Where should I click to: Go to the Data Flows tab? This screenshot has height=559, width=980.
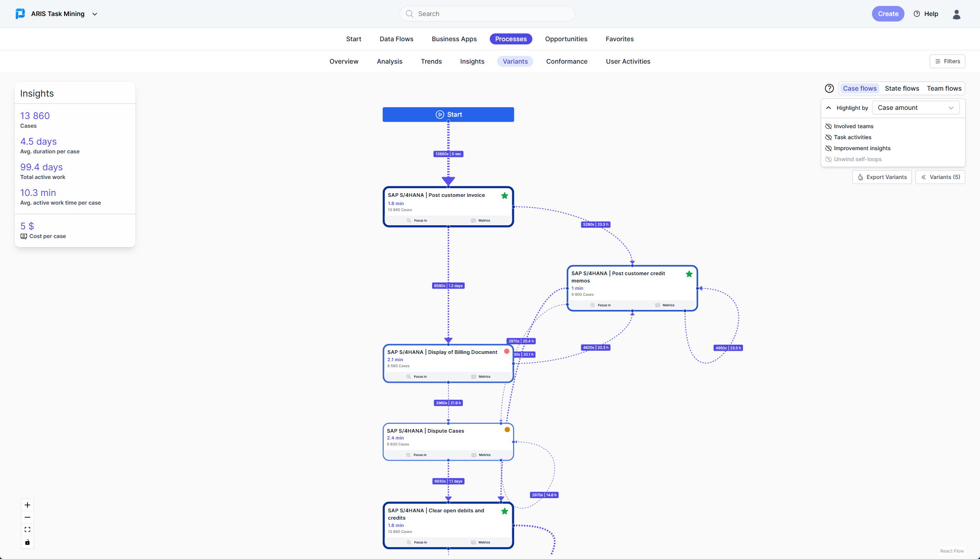pyautogui.click(x=396, y=39)
